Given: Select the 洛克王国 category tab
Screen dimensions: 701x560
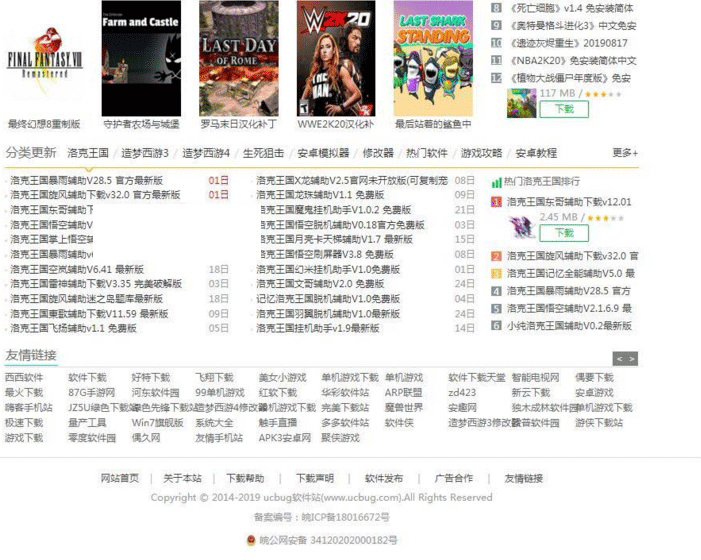Looking at the screenshot, I should [88, 153].
